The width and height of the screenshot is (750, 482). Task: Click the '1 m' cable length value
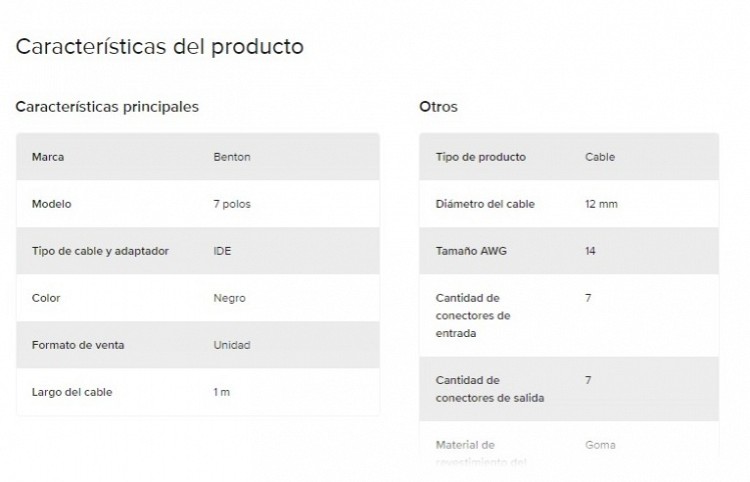pyautogui.click(x=221, y=392)
